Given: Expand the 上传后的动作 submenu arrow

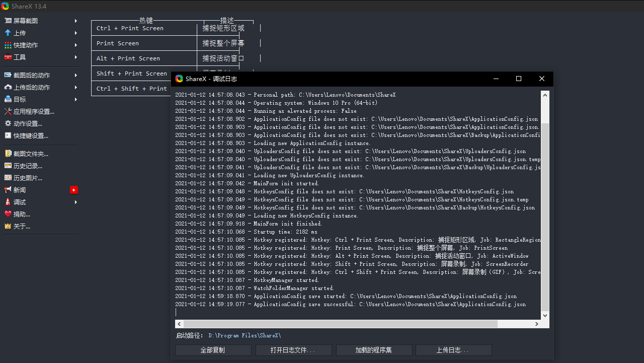Looking at the screenshot, I should click(x=75, y=87).
